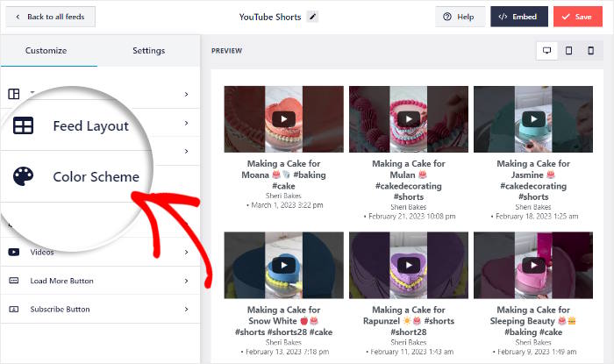The width and height of the screenshot is (614, 364).
Task: Play the Moana cake video
Action: tap(283, 119)
